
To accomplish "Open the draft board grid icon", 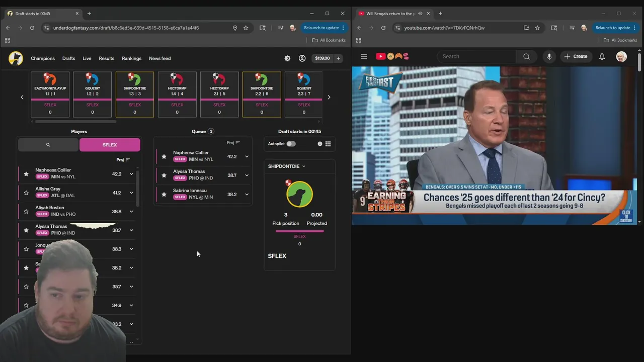I will [328, 144].
